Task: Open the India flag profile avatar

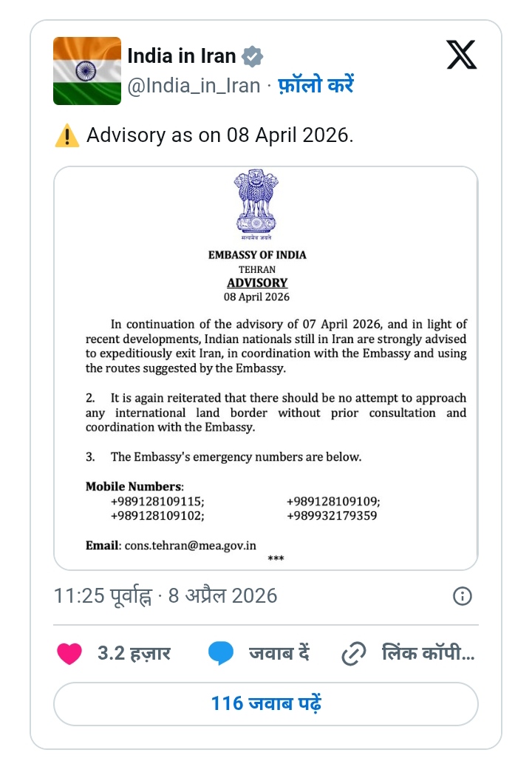Action: coord(87,71)
